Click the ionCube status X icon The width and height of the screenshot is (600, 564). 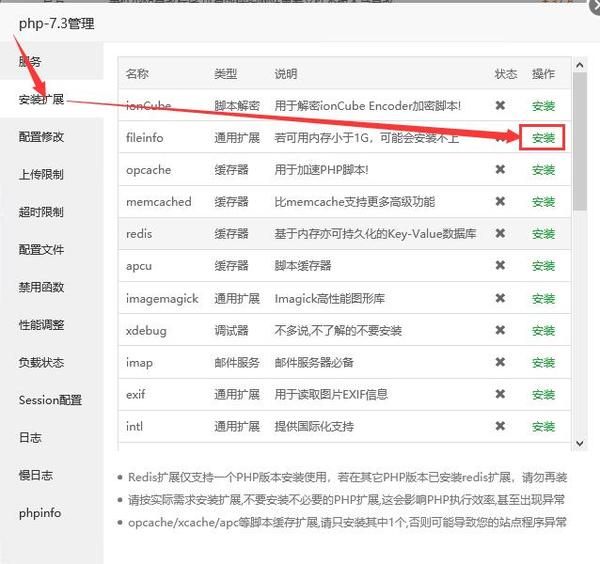pyautogui.click(x=500, y=105)
